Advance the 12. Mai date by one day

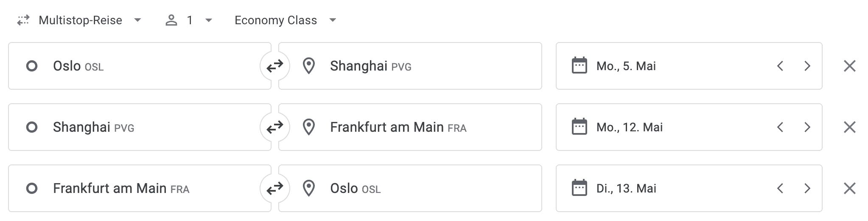[x=807, y=127]
